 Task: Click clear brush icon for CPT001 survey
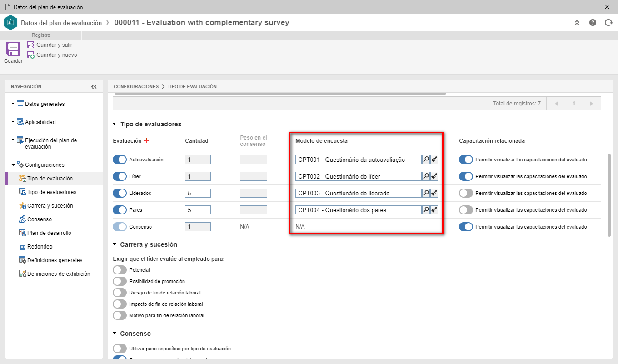click(434, 160)
